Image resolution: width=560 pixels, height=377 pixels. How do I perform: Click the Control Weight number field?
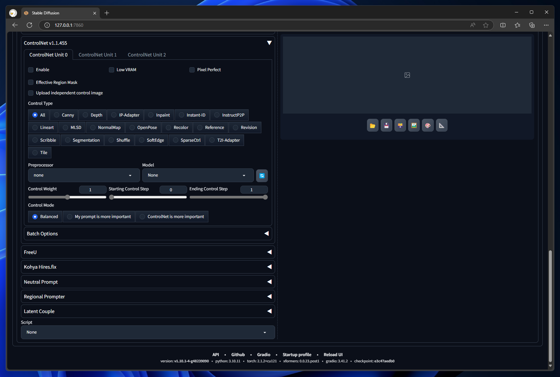click(x=92, y=190)
